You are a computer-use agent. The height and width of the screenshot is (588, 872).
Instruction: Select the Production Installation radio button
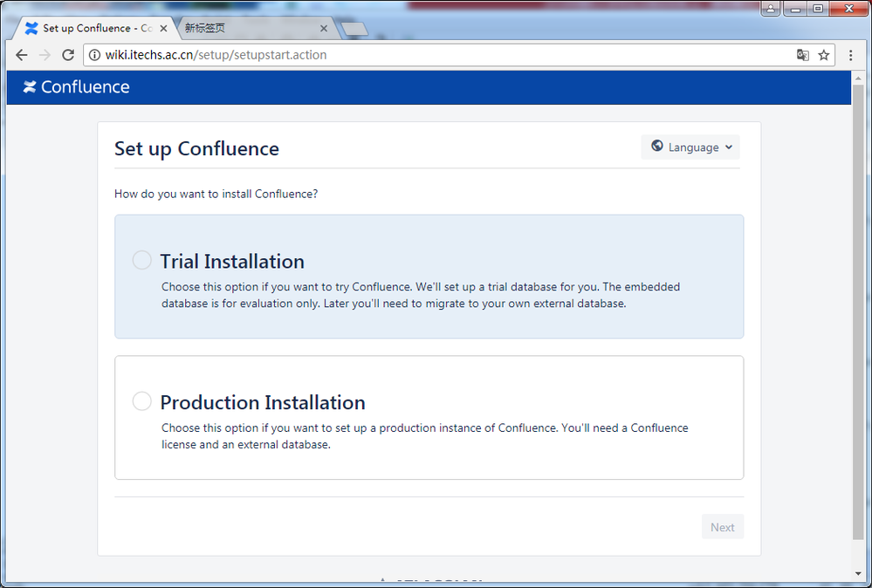[x=141, y=401]
